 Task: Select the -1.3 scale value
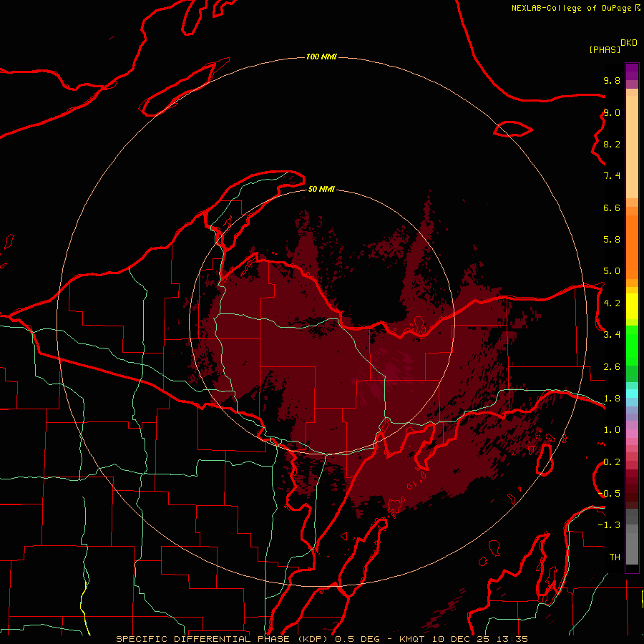[x=609, y=525]
